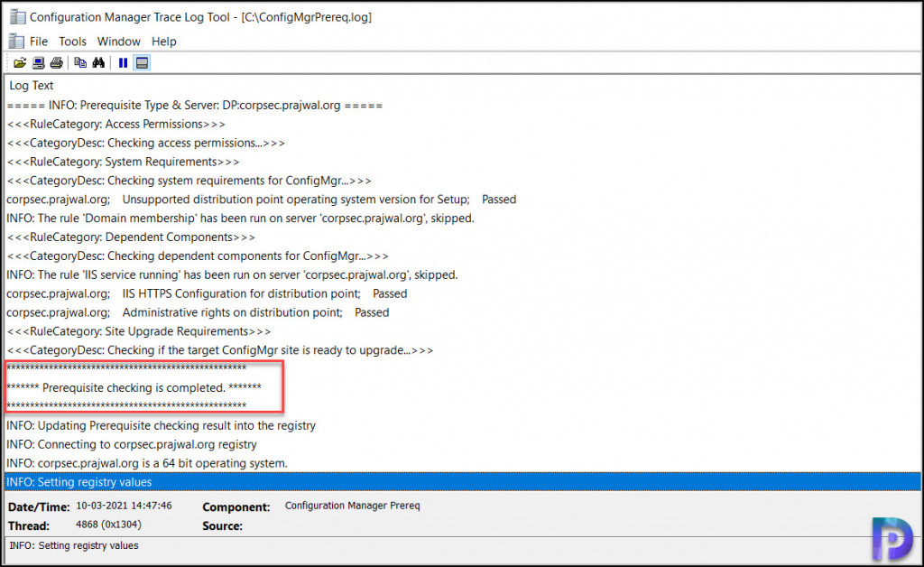Click the Copy to clipboard toolbar icon
The width and height of the screenshot is (924, 567).
click(80, 62)
